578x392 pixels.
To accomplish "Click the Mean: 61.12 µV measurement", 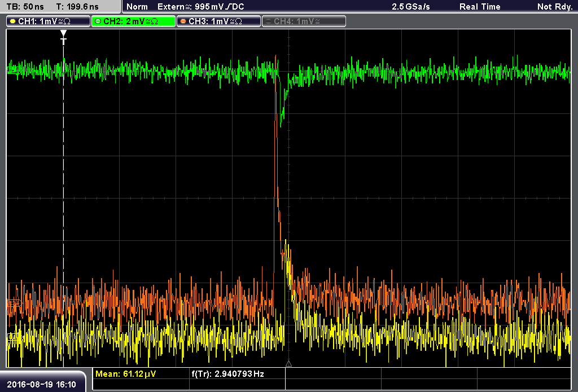I will coord(125,374).
